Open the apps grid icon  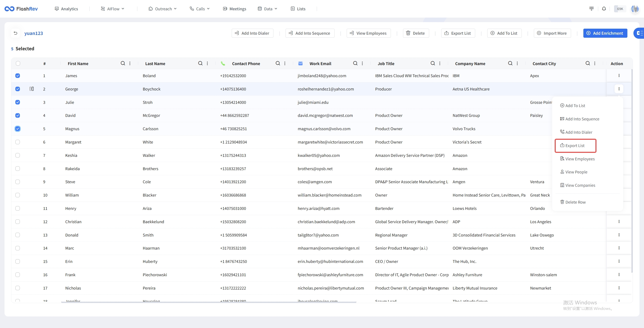(591, 9)
